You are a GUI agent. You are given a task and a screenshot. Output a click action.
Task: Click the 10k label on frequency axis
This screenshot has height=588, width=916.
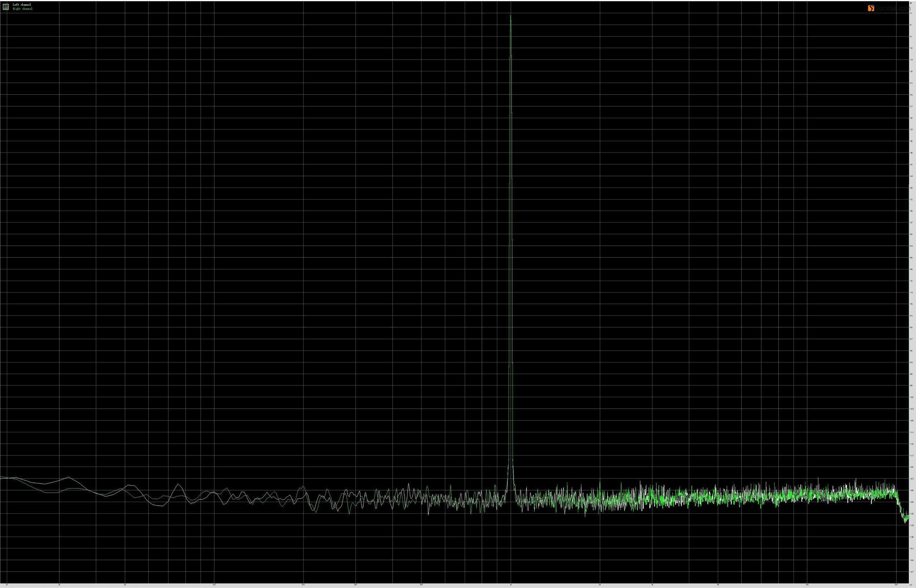pos(807,585)
